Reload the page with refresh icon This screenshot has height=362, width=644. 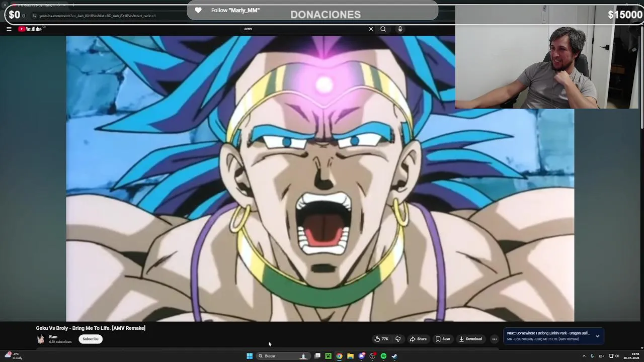tap(24, 16)
